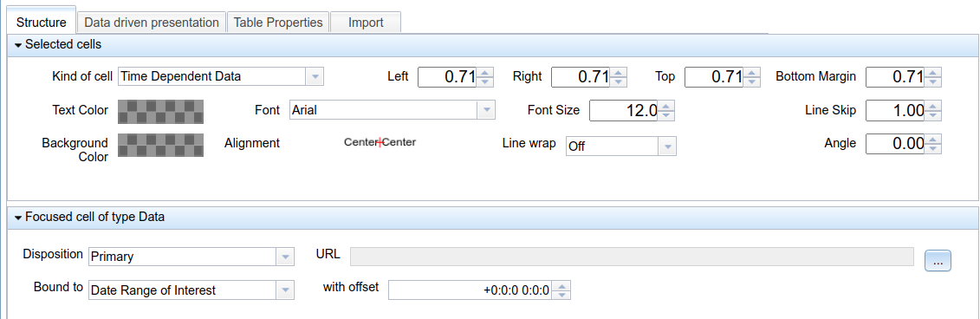Click into the URL field
Image resolution: width=980 pixels, height=319 pixels.
[632, 257]
